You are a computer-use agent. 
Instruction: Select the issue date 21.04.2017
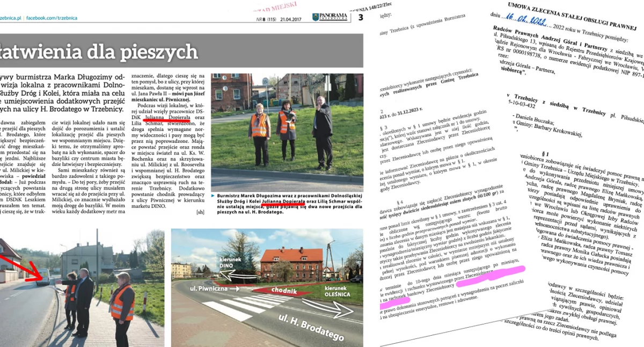point(292,19)
